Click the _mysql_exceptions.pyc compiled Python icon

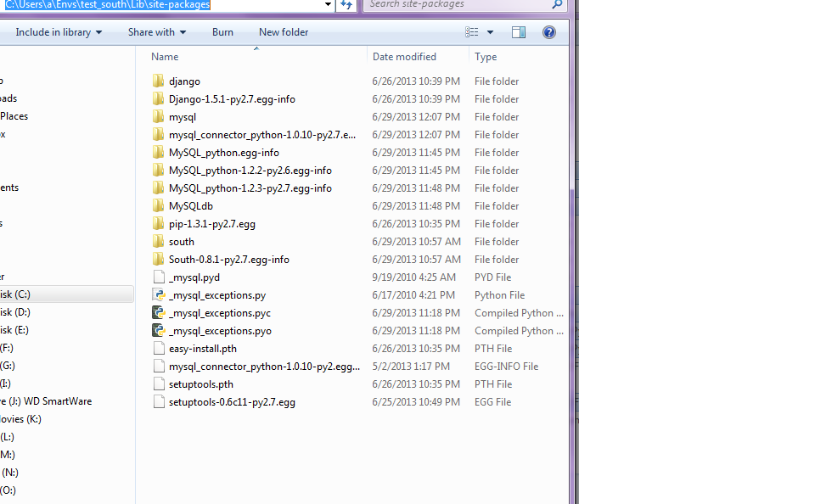pos(159,313)
